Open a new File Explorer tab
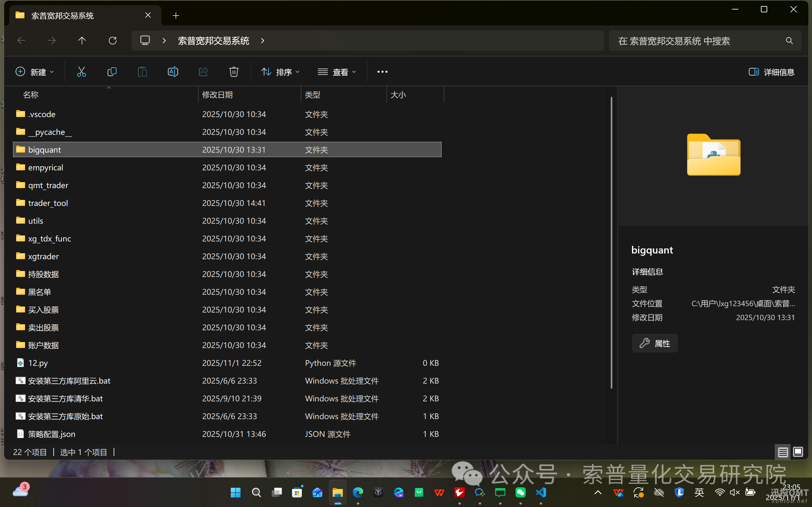812x507 pixels. [176, 15]
